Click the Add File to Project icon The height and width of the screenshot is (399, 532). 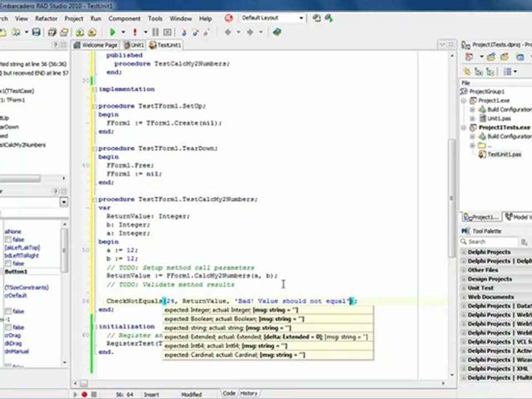(80, 32)
